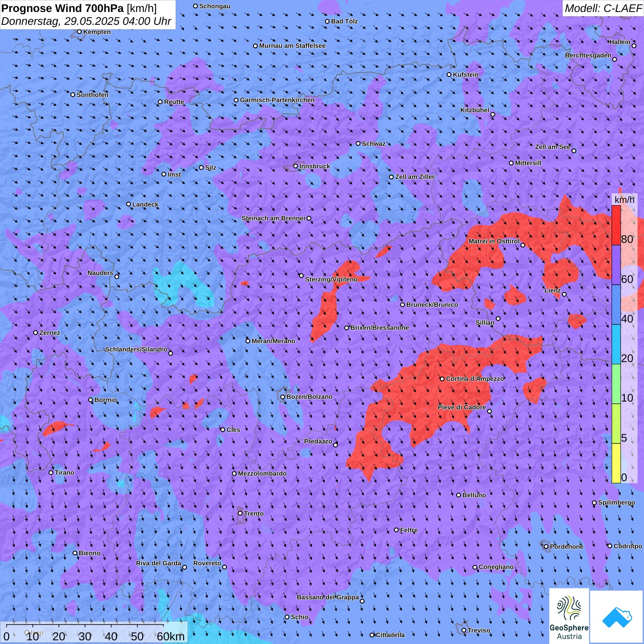Click the Innsbruck city marker
644x644 pixels.
click(x=296, y=166)
